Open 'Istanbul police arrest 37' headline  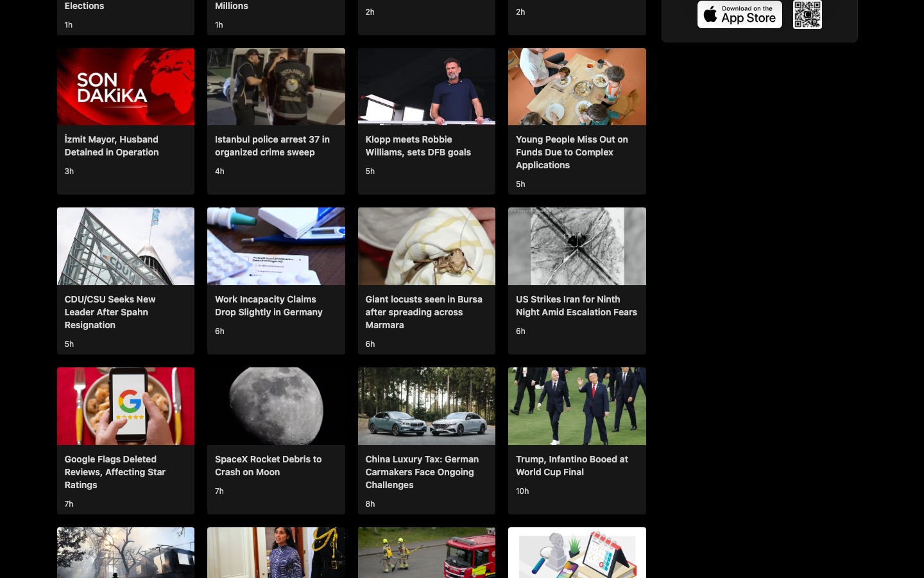coord(272,146)
